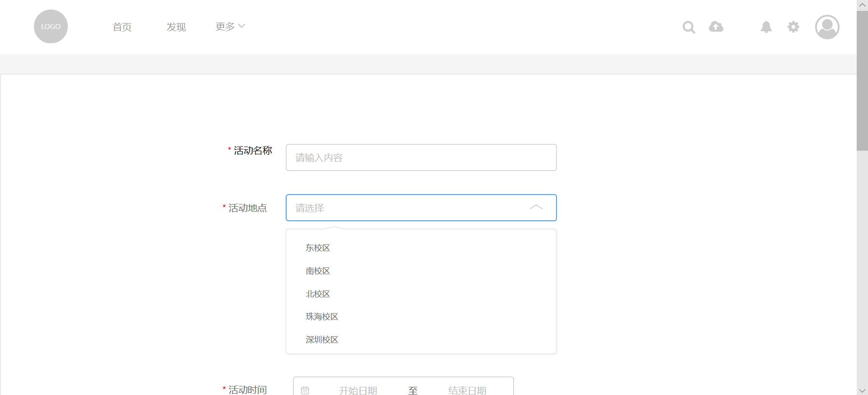Click the user avatar icon
The height and width of the screenshot is (395, 868).
point(827,27)
